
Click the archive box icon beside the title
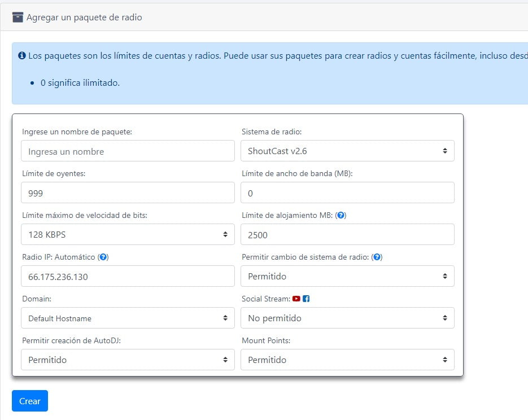tap(18, 17)
